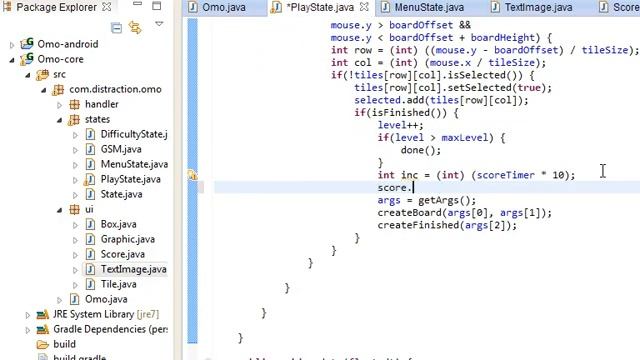This screenshot has height=360, width=640.
Task: Open Box.java from the ui package
Action: point(118,224)
